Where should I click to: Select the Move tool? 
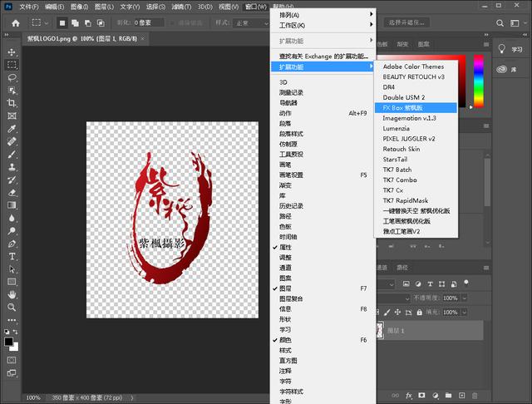click(12, 52)
